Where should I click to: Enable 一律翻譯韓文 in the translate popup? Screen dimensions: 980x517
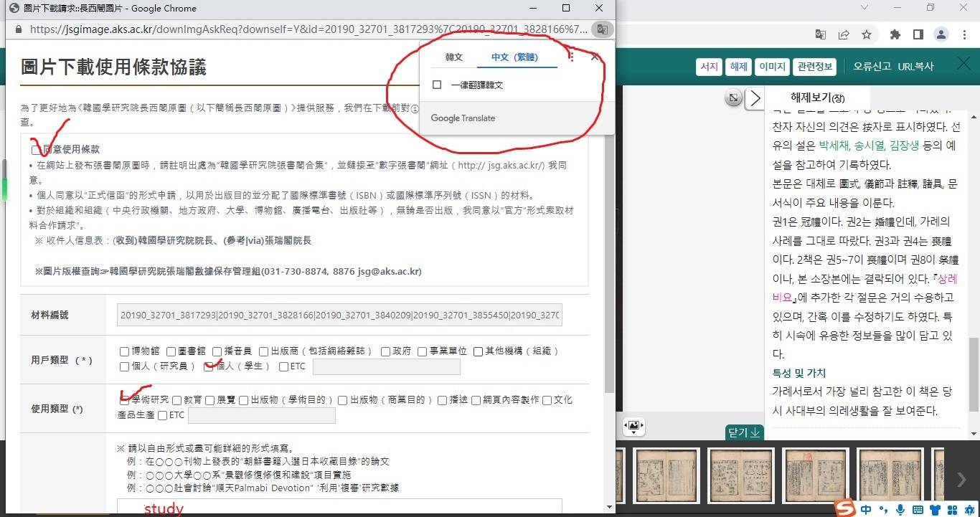tap(436, 84)
